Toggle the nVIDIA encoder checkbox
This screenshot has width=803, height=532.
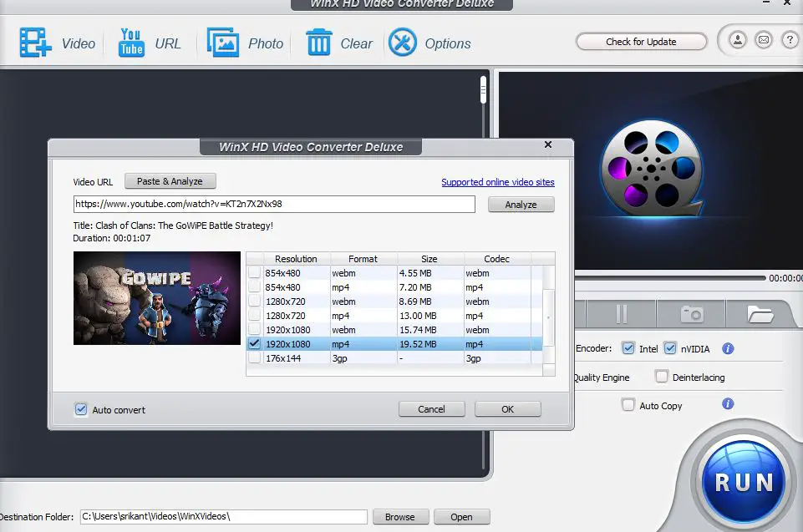[x=670, y=348]
